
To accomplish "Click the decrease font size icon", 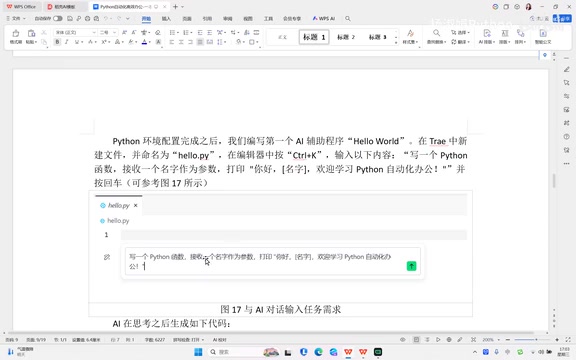I will [x=134, y=33].
